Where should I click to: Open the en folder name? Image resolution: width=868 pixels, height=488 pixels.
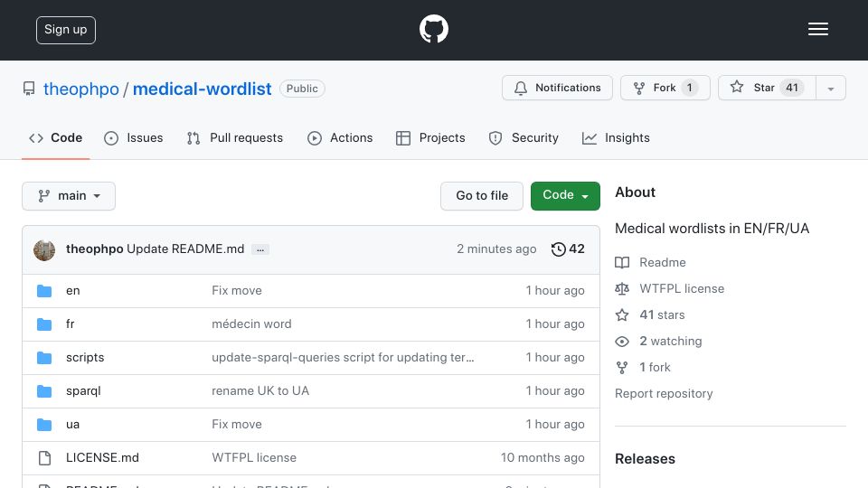pyautogui.click(x=73, y=290)
